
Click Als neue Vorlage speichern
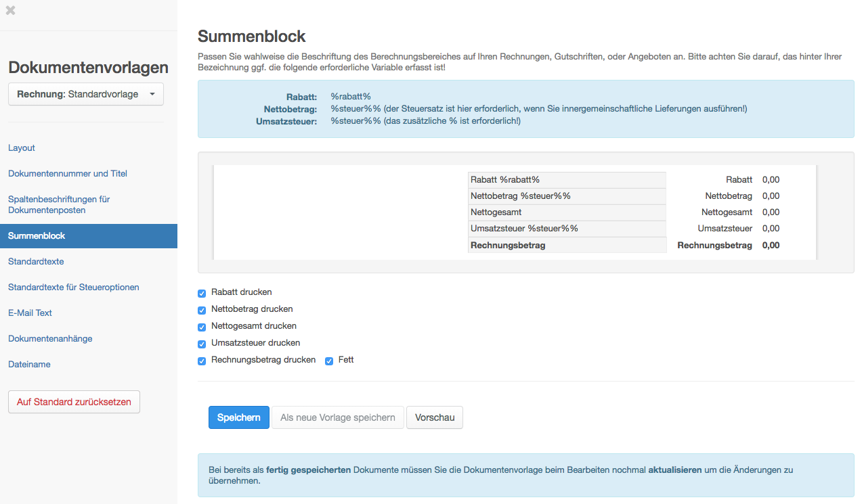coord(337,418)
